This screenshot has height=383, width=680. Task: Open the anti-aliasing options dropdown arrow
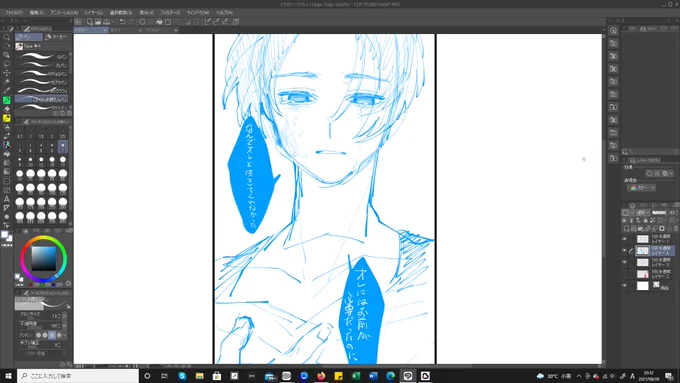(65, 335)
